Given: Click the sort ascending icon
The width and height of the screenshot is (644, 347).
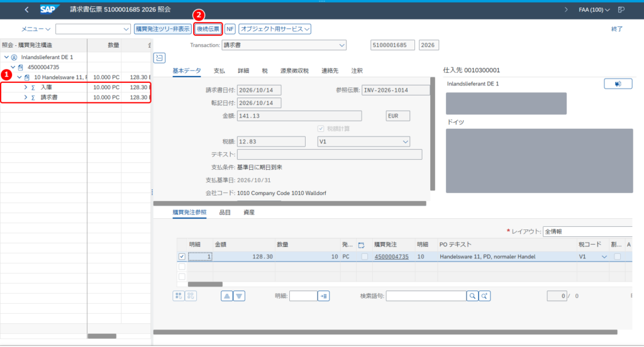Looking at the screenshot, I should pyautogui.click(x=226, y=295).
